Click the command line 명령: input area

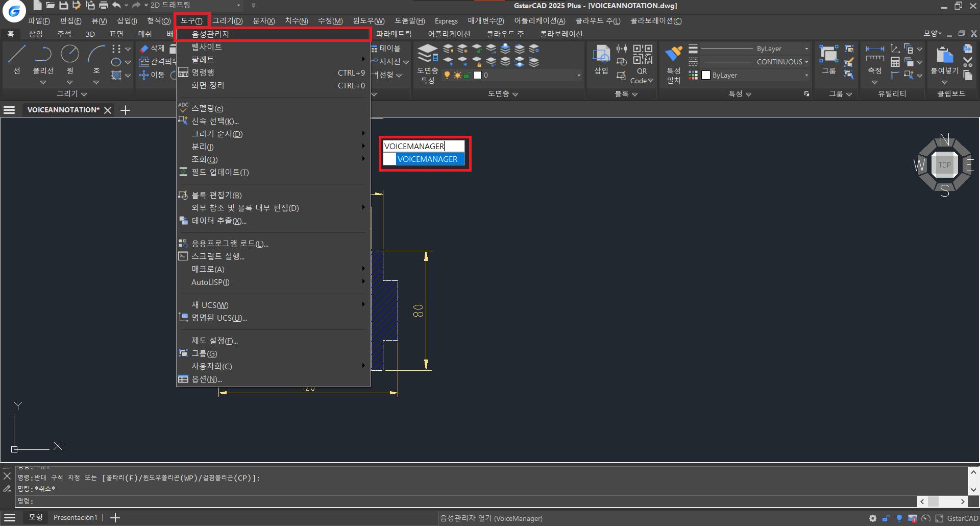467,501
